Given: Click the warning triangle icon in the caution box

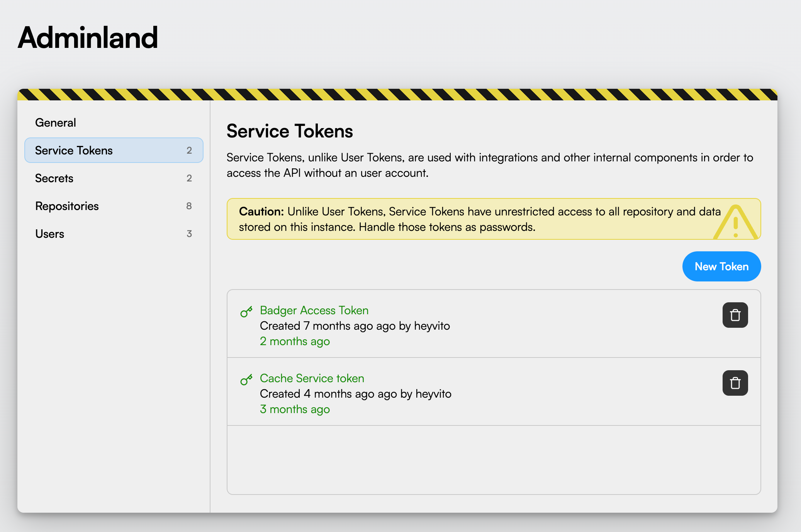Looking at the screenshot, I should click(735, 222).
